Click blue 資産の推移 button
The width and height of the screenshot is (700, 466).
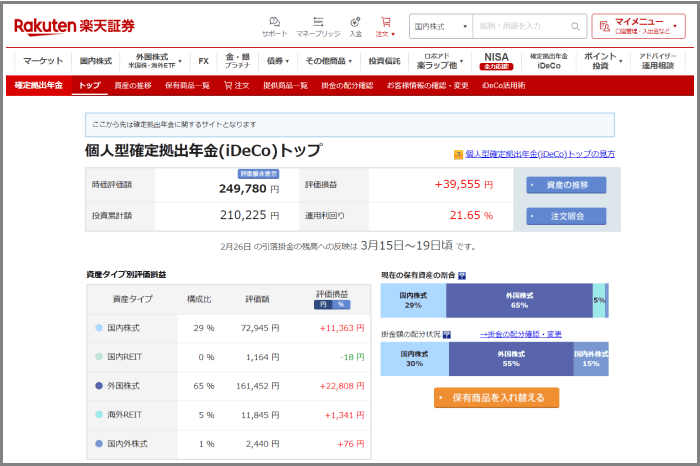pyautogui.click(x=566, y=185)
